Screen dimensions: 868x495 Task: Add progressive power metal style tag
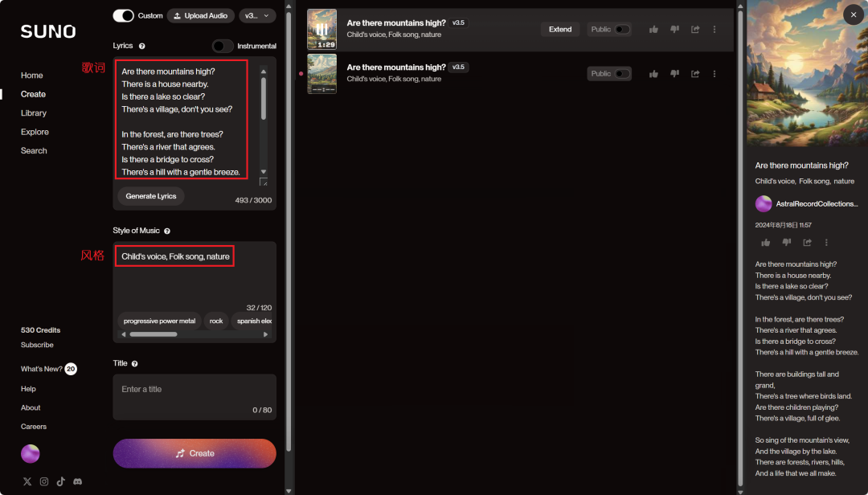coord(159,321)
